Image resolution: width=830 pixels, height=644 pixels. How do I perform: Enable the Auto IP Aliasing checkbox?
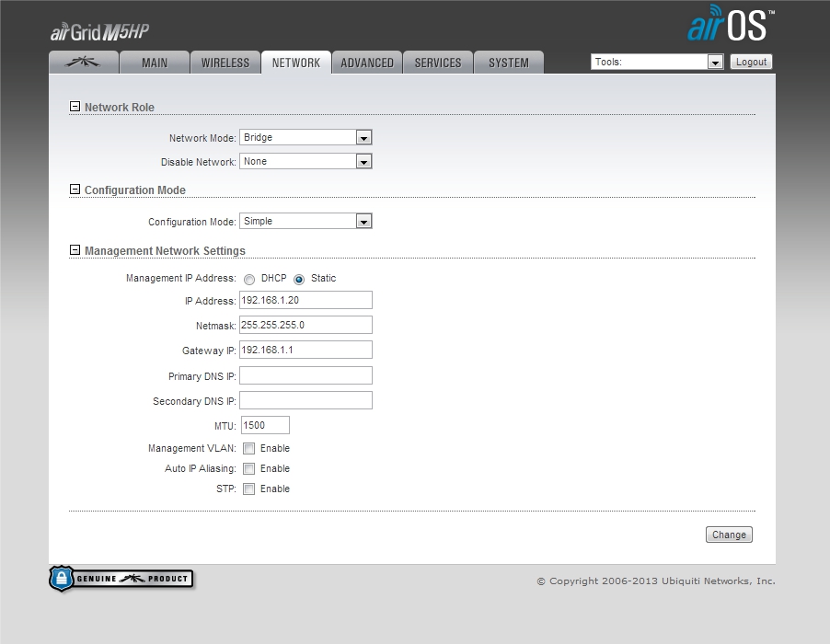tap(248, 469)
